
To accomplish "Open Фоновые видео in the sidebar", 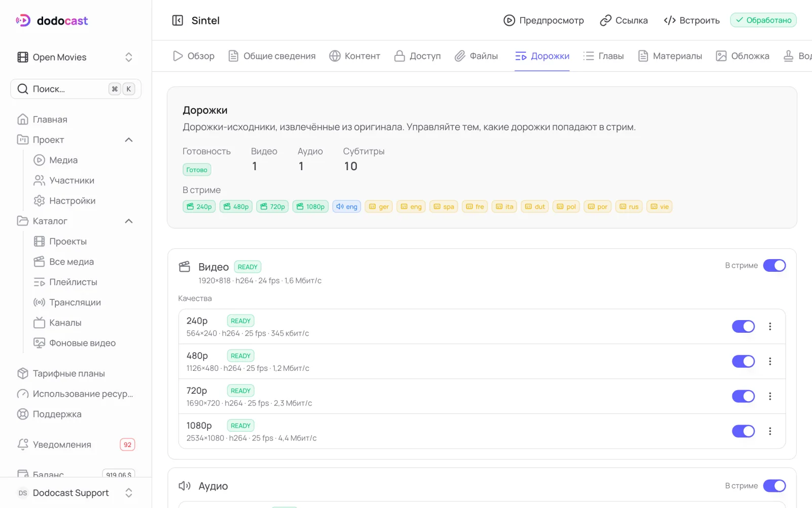I will (x=75, y=343).
